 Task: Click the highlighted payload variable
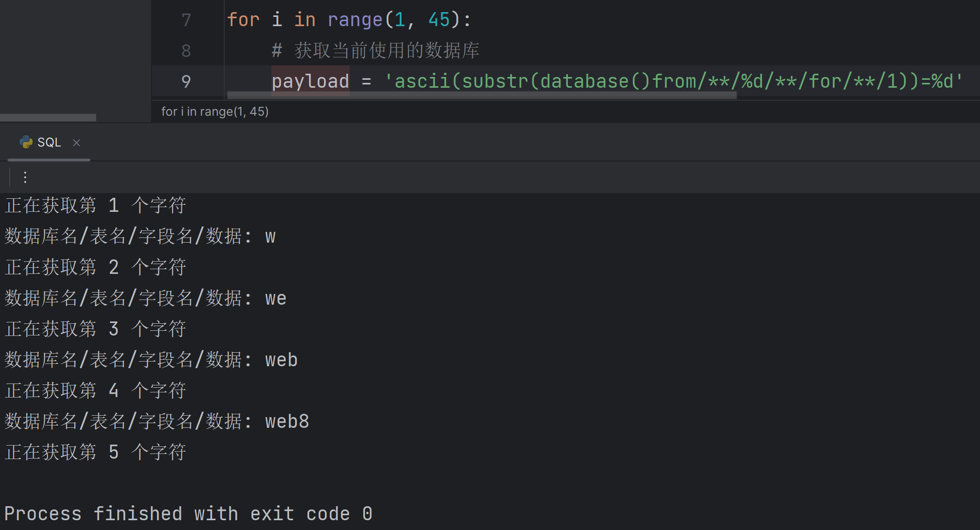(x=310, y=82)
